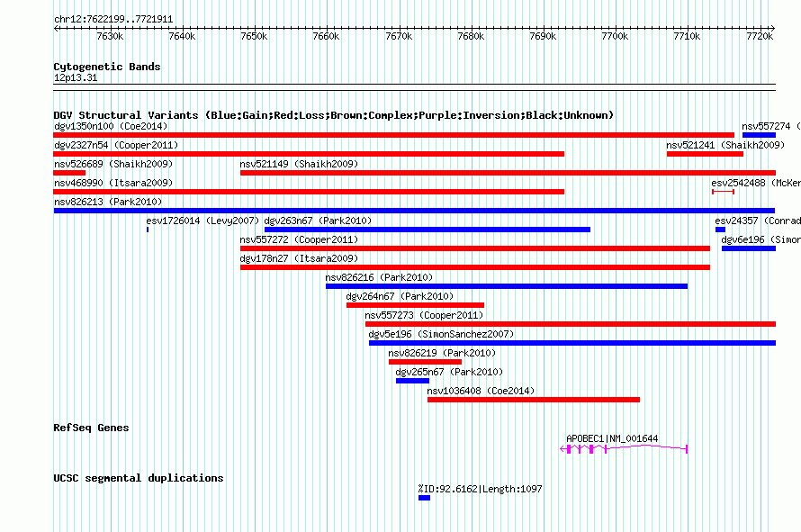
Task: Select the 7660k ruler mark
Action: coord(326,36)
